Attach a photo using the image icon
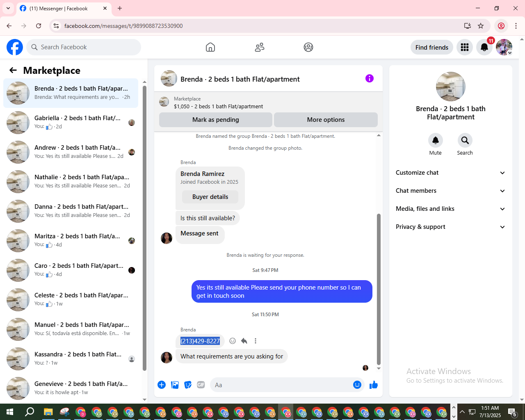This screenshot has height=420, width=525. pyautogui.click(x=175, y=385)
